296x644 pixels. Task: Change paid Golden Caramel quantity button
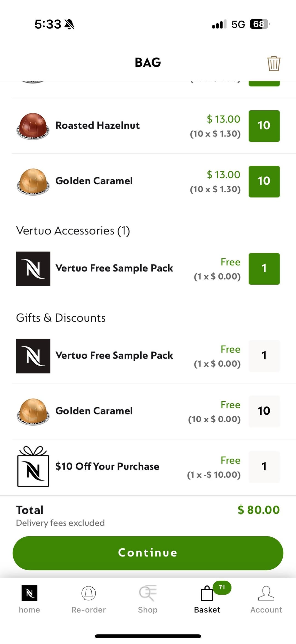(264, 181)
